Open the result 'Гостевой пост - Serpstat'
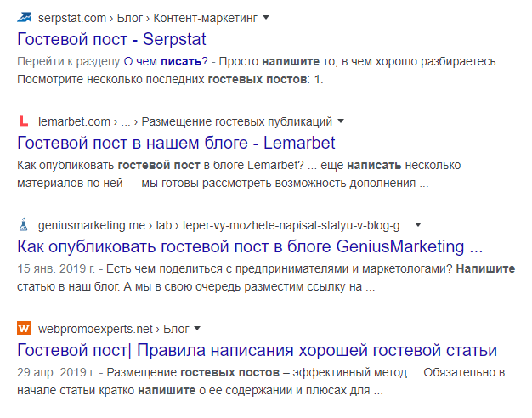Viewport: 532px width, 418px height. click(111, 39)
